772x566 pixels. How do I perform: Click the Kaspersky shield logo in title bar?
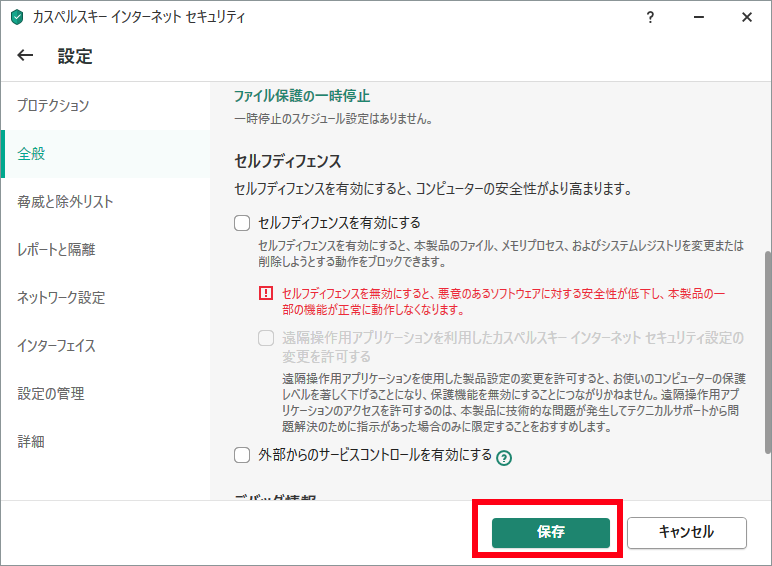point(16,18)
